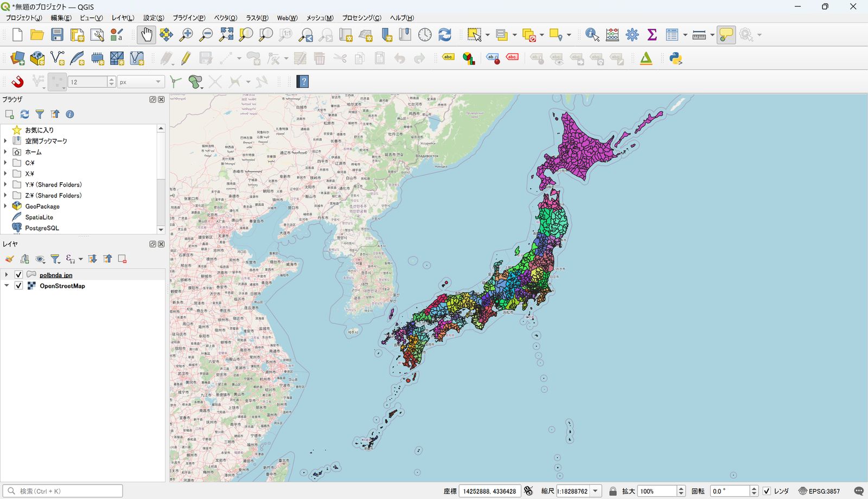Image resolution: width=868 pixels, height=499 pixels.
Task: Click the Refresh icon in Browser panel
Action: coord(24,114)
